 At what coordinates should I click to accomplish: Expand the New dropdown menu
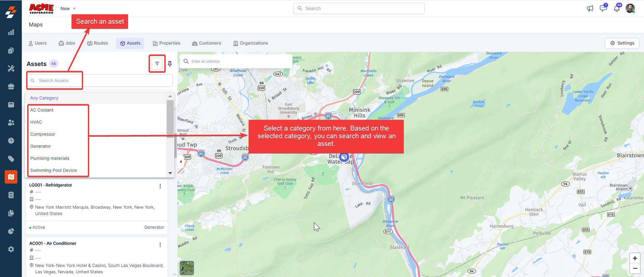(68, 8)
